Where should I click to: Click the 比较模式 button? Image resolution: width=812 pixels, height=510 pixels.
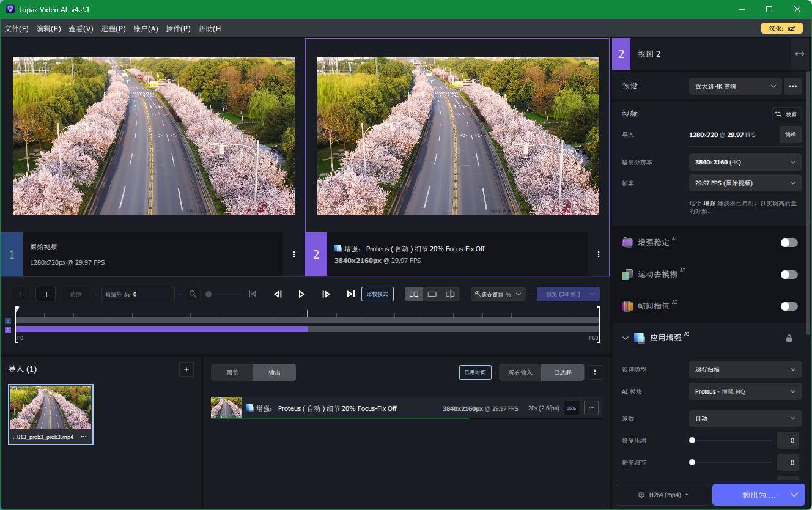pyautogui.click(x=377, y=294)
